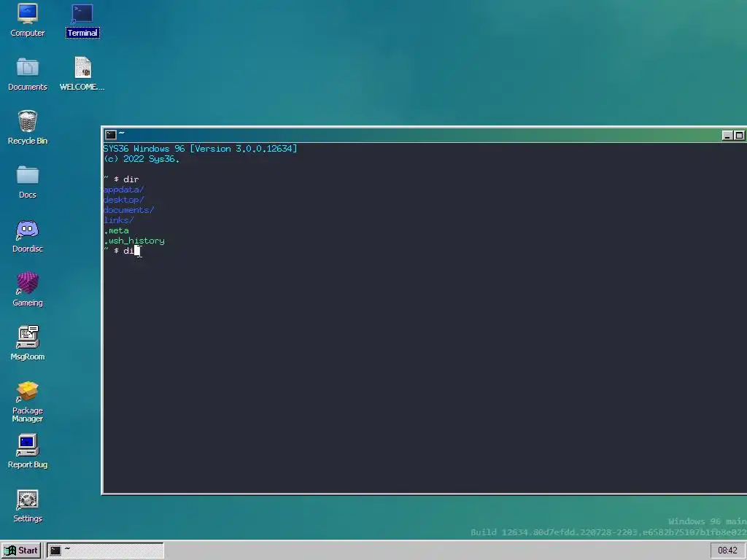This screenshot has height=560, width=747.
Task: Maximize the terminal window
Action: (x=739, y=136)
